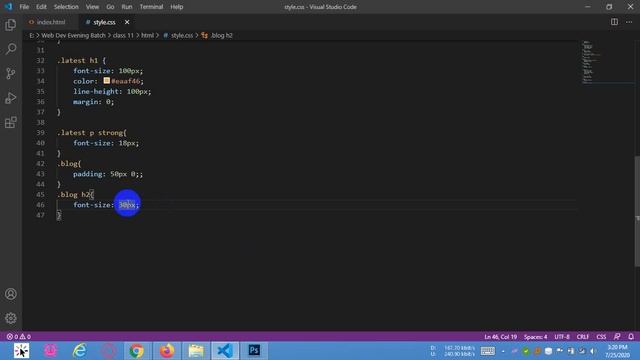This screenshot has width=640, height=360.
Task: Click on '.latest h1 {' selector line
Action: point(81,60)
